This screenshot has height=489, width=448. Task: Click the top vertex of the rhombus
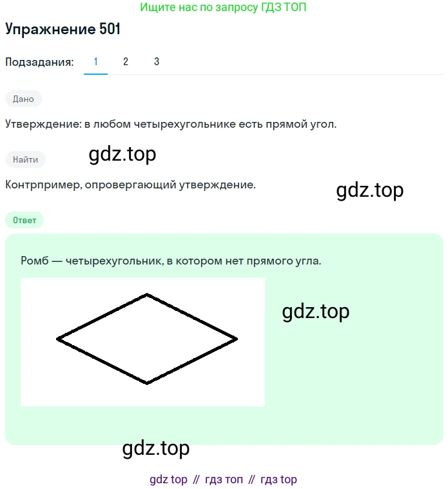click(147, 294)
